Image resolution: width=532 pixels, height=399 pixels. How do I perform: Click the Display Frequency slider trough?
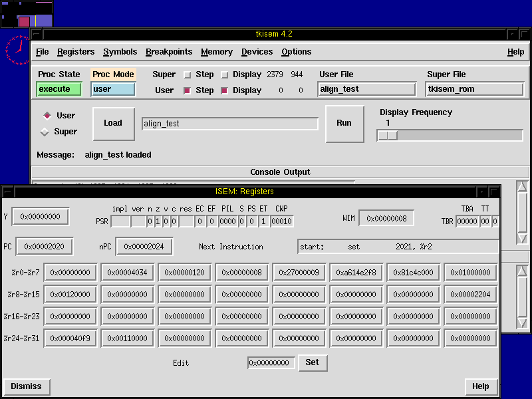450,136
